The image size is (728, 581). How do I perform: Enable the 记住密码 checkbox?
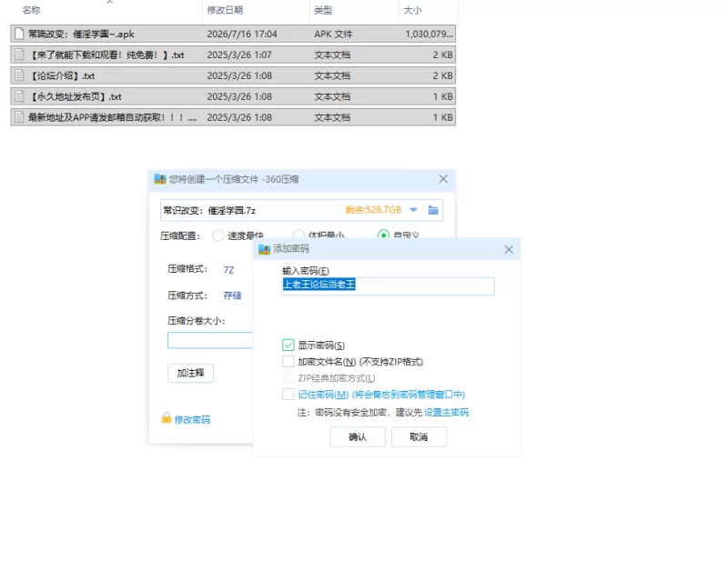tap(288, 394)
